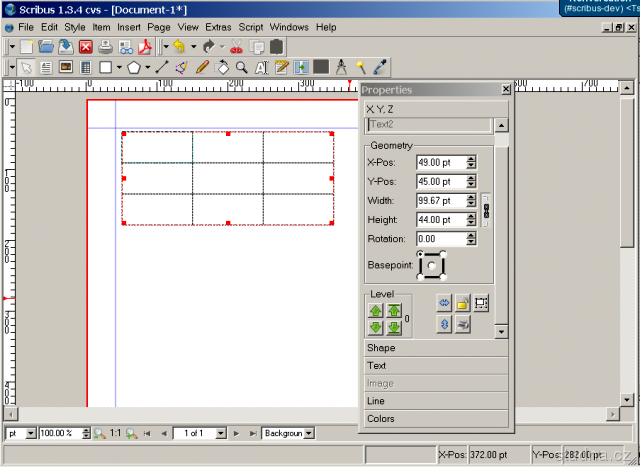Click the Save as PDF icon
Screen dimensions: 640x467
[143, 46]
